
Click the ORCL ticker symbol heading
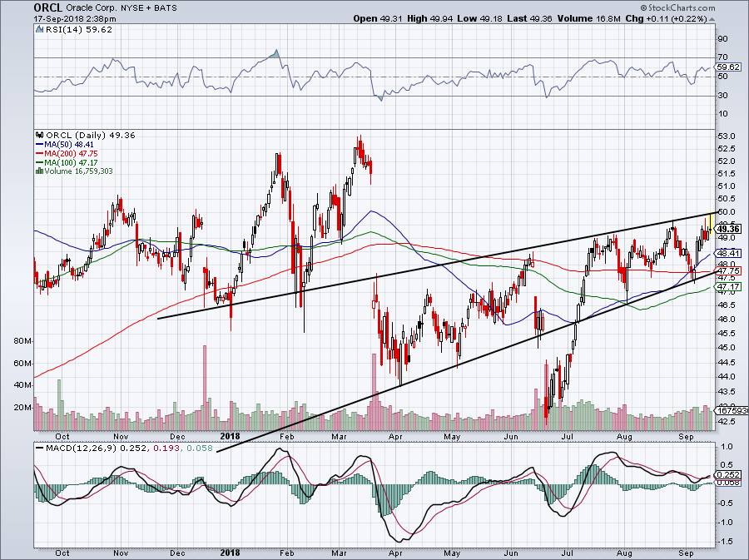[x=47, y=7]
